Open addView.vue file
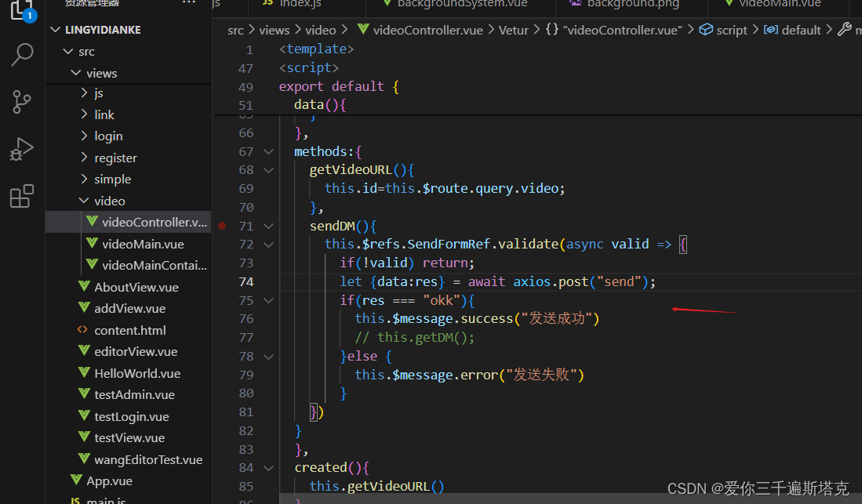 129,308
